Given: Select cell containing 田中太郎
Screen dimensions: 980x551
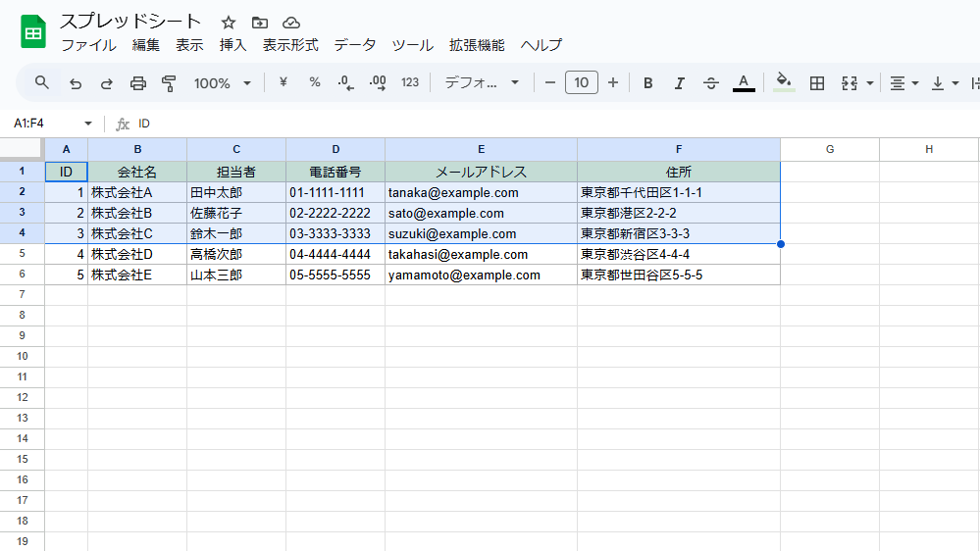Looking at the screenshot, I should click(x=236, y=192).
